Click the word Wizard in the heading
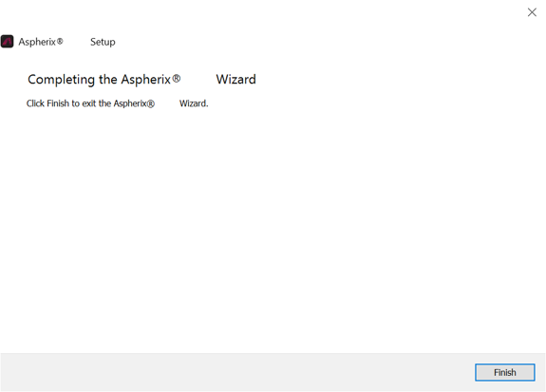Screen dimensions: 546x392 coord(236,80)
